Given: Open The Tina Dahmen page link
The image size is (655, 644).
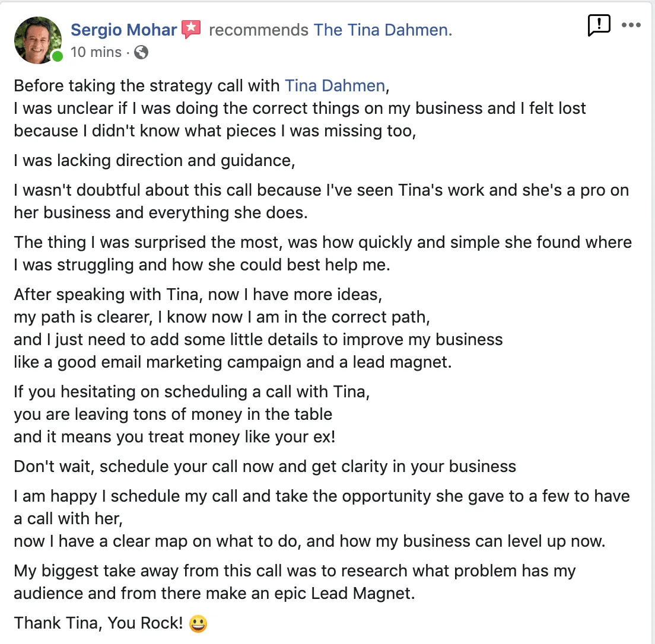Looking at the screenshot, I should pos(383,30).
